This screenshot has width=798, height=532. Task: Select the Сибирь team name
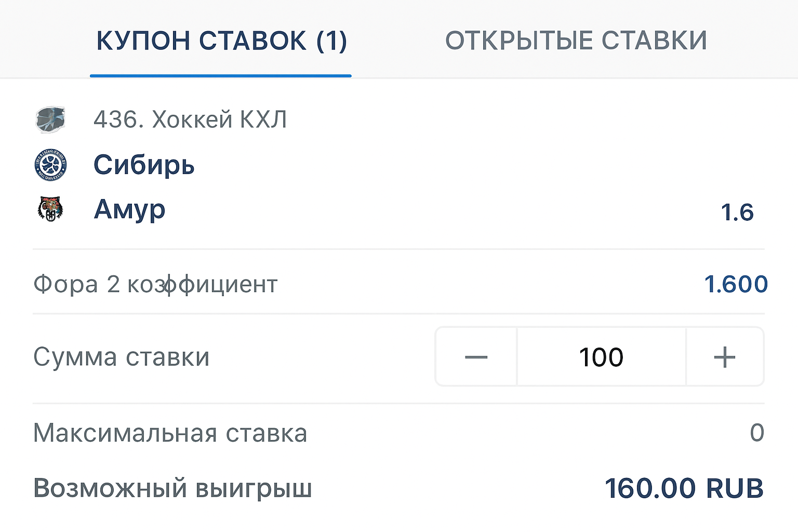pyautogui.click(x=144, y=165)
